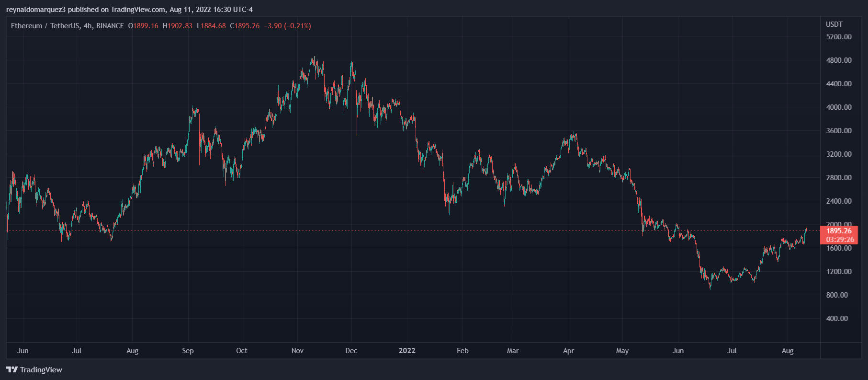868x380 pixels.
Task: Click the 4000.00 price axis label
Action: (839, 107)
